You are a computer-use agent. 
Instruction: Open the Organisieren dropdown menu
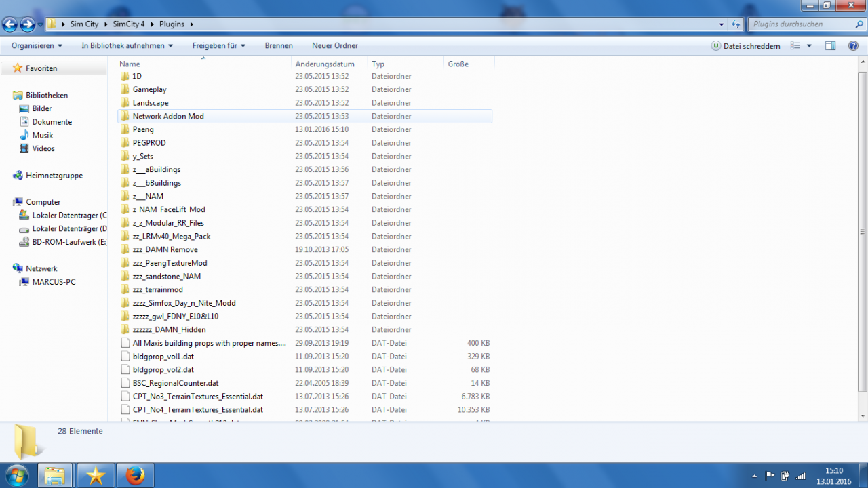37,46
